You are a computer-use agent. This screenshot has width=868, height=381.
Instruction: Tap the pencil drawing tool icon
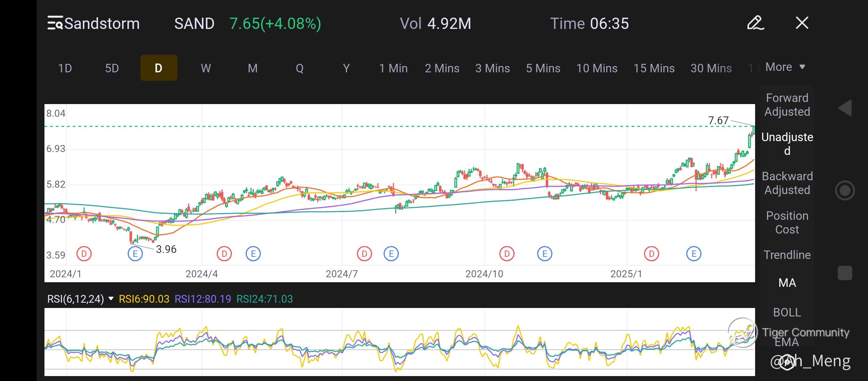[755, 23]
